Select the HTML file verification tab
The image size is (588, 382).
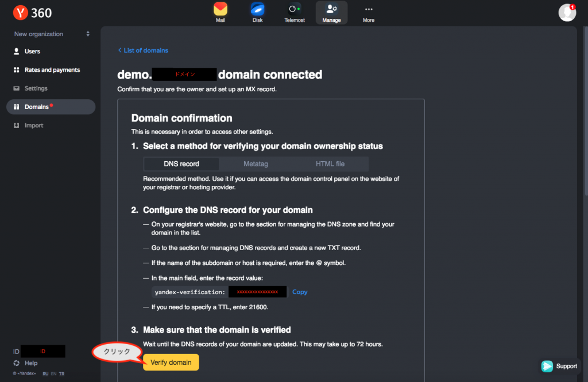click(330, 164)
